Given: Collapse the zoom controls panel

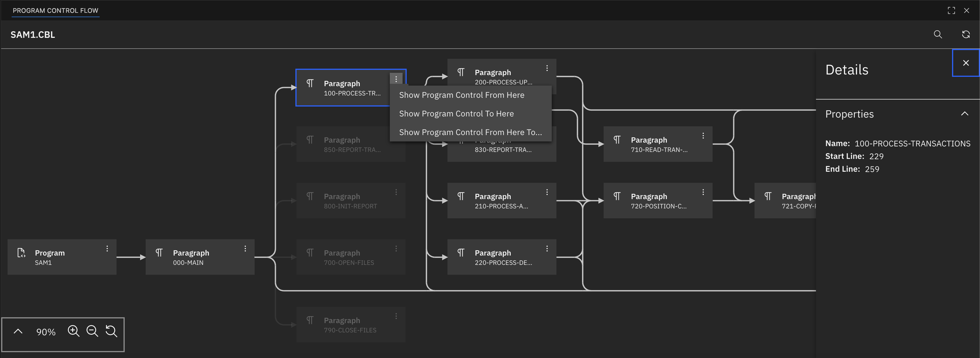Looking at the screenshot, I should [17, 332].
